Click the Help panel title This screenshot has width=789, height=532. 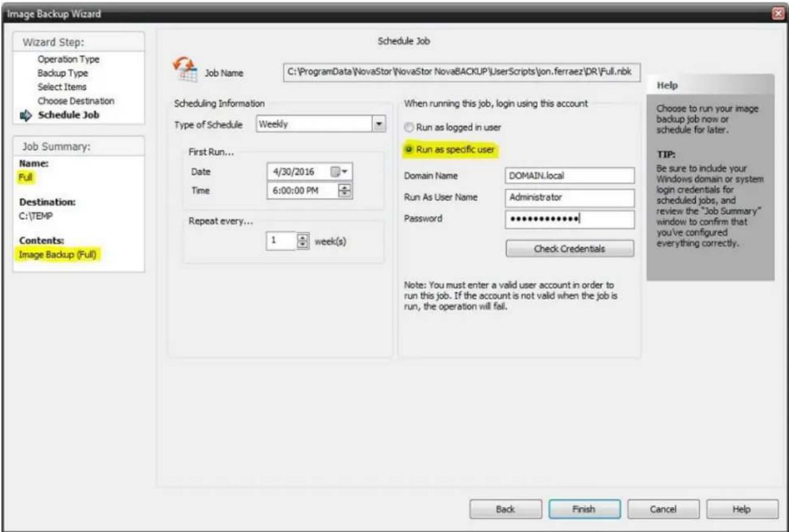tap(667, 85)
